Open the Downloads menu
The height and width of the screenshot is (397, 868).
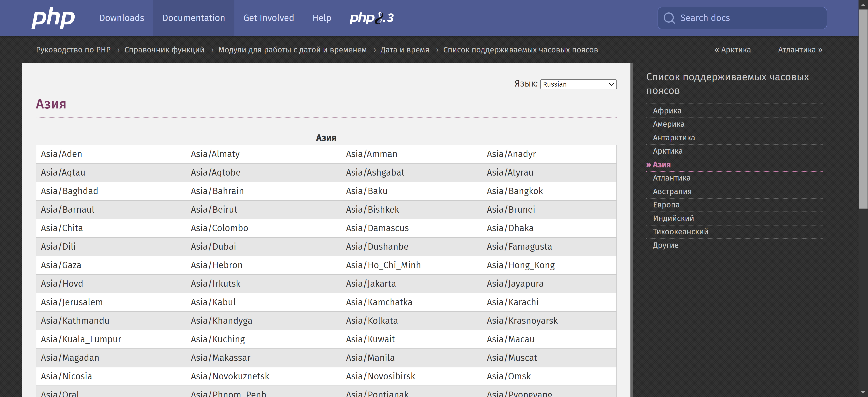(x=122, y=18)
